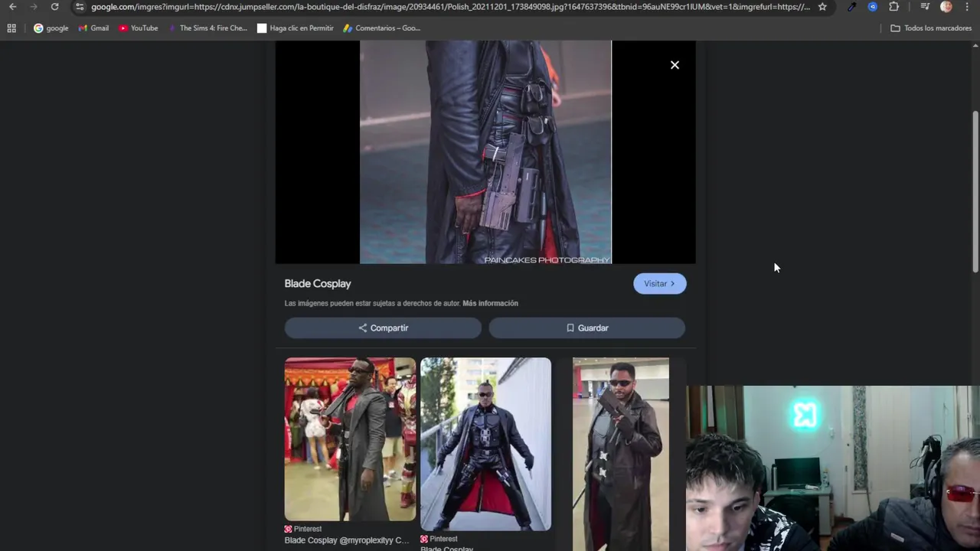The width and height of the screenshot is (980, 551).
Task: Click the Blade Cosplay @myroplexityy caption
Action: pos(347,540)
